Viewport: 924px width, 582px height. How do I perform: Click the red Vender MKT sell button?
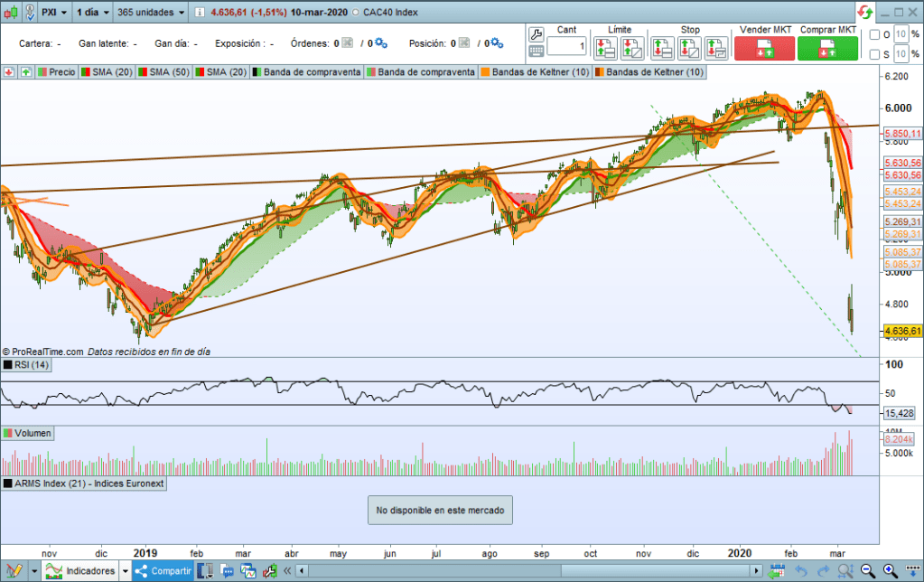[x=764, y=48]
